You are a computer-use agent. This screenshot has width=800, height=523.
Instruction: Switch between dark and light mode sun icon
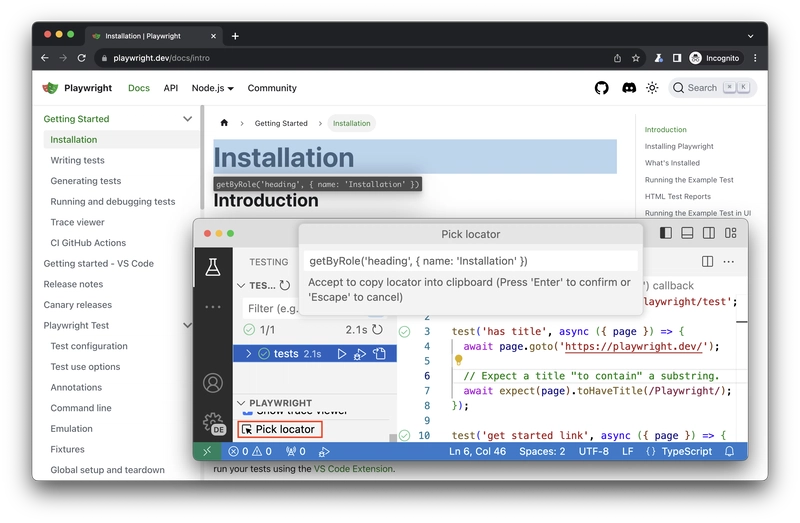coord(652,88)
